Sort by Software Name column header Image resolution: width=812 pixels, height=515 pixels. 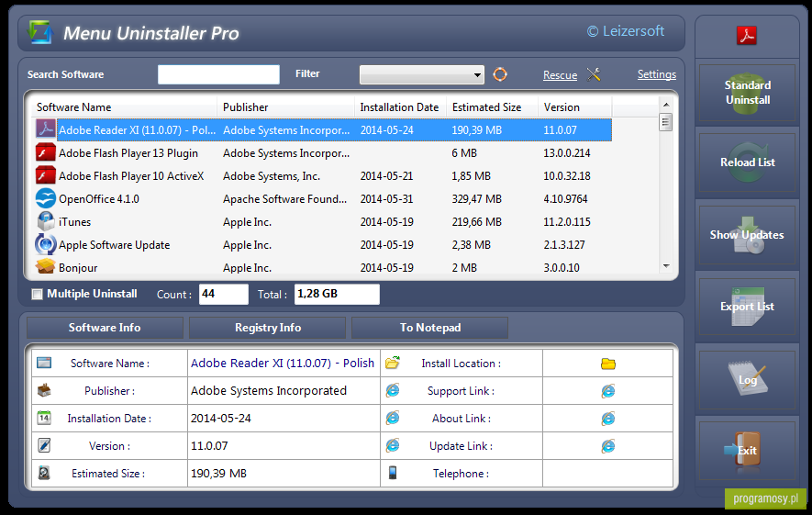(x=124, y=107)
